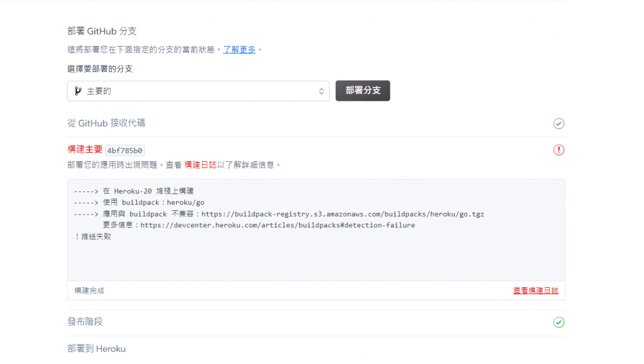Viewport: 644px width, 364px height.
Task: Click the commit hash 4bf785b0
Action: [x=125, y=151]
